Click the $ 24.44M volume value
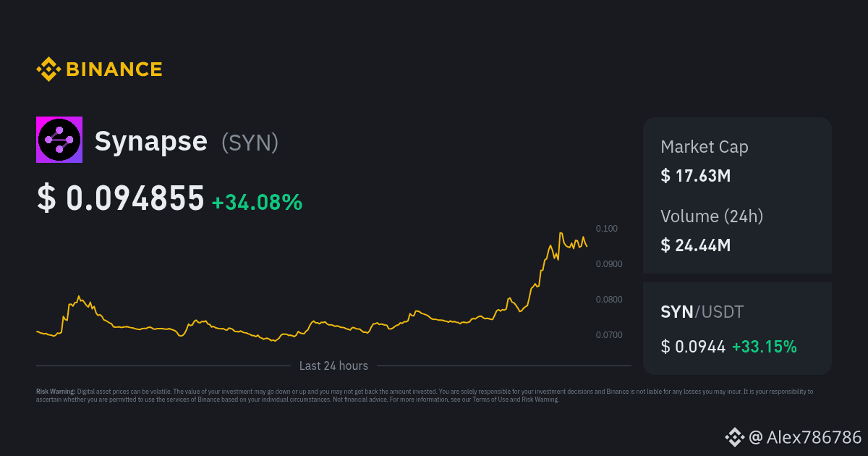 coord(696,245)
